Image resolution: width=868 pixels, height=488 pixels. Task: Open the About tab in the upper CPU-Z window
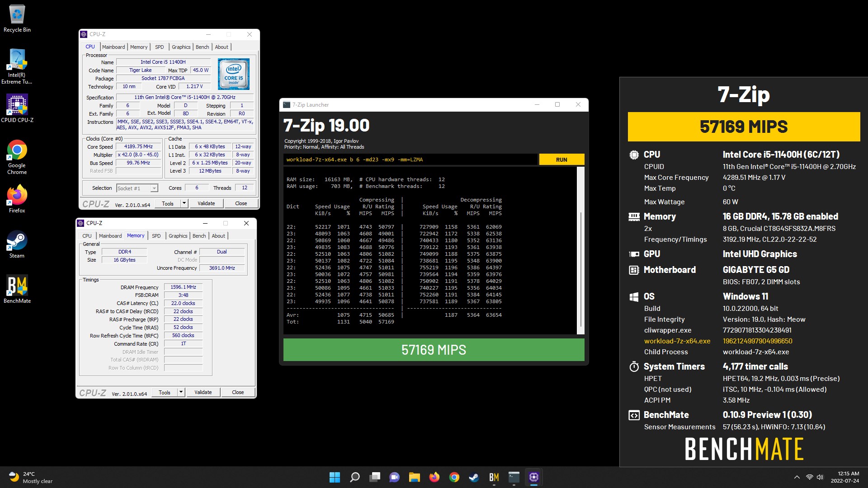click(x=222, y=47)
